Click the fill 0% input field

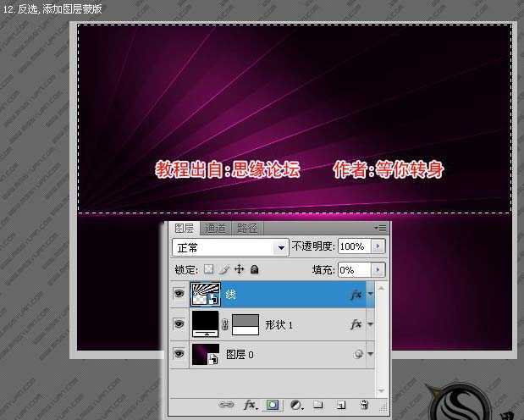click(355, 269)
